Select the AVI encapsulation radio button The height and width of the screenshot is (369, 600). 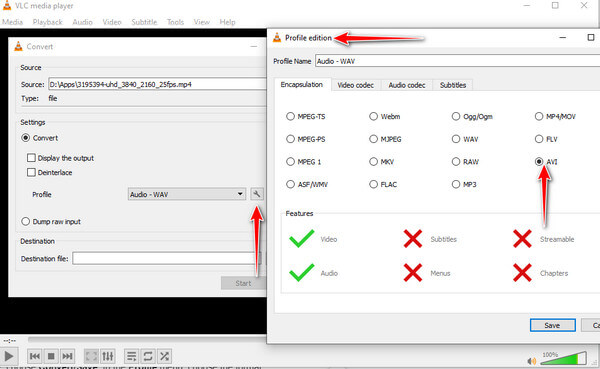pyautogui.click(x=539, y=162)
